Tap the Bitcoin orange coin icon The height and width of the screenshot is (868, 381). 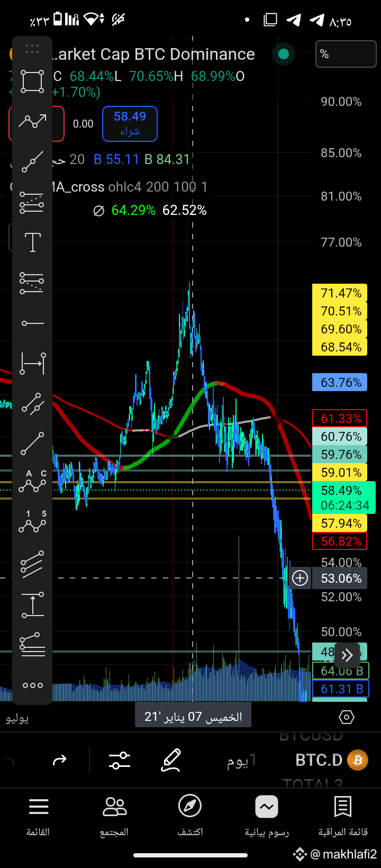tap(358, 760)
